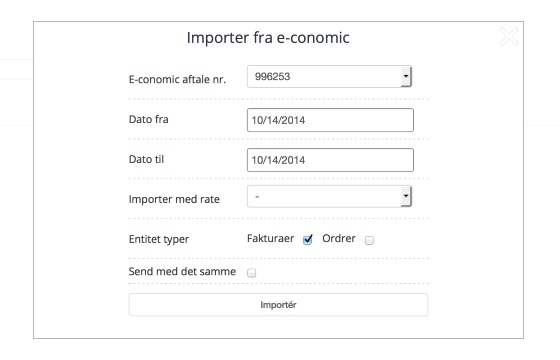Click the Importér button

278,305
